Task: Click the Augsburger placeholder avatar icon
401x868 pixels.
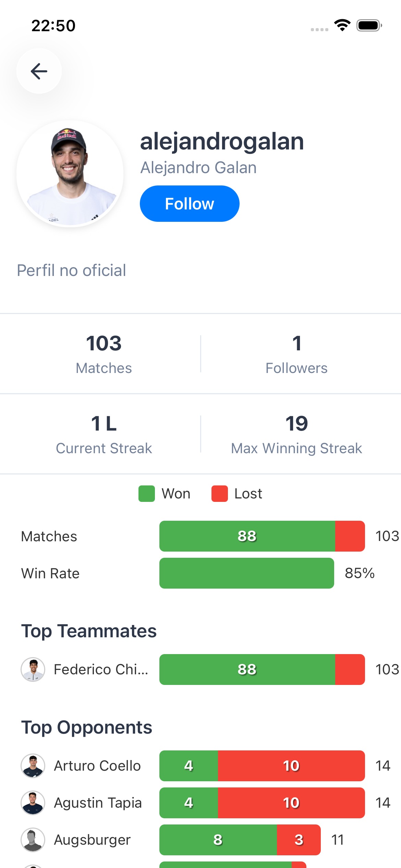Action: (33, 840)
